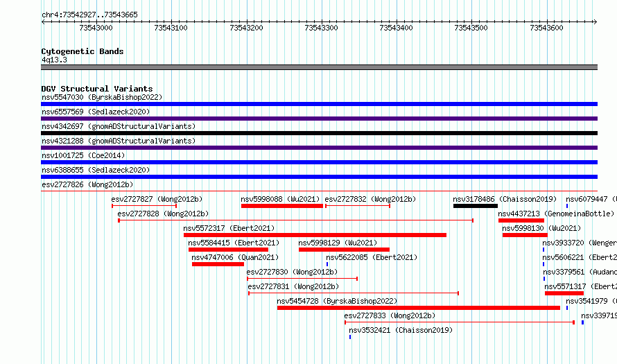Click the purple nsv4321288 variant bar

point(319,148)
